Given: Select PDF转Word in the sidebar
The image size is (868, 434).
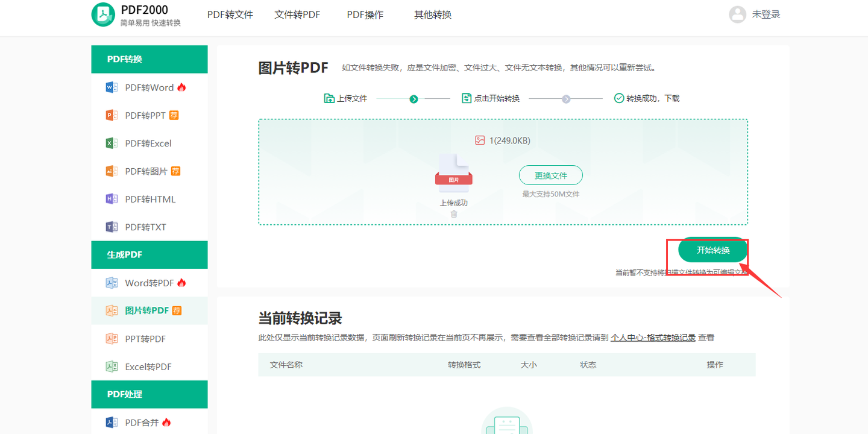Looking at the screenshot, I should click(x=149, y=87).
